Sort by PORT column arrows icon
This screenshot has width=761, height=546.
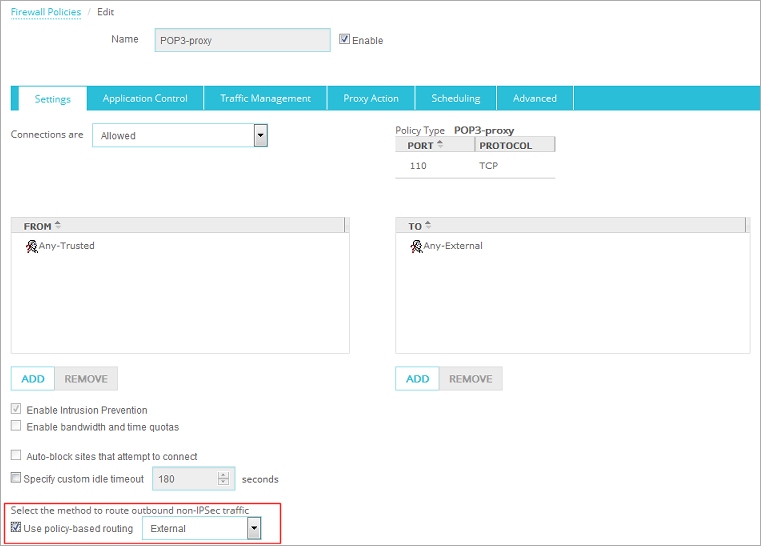click(440, 145)
